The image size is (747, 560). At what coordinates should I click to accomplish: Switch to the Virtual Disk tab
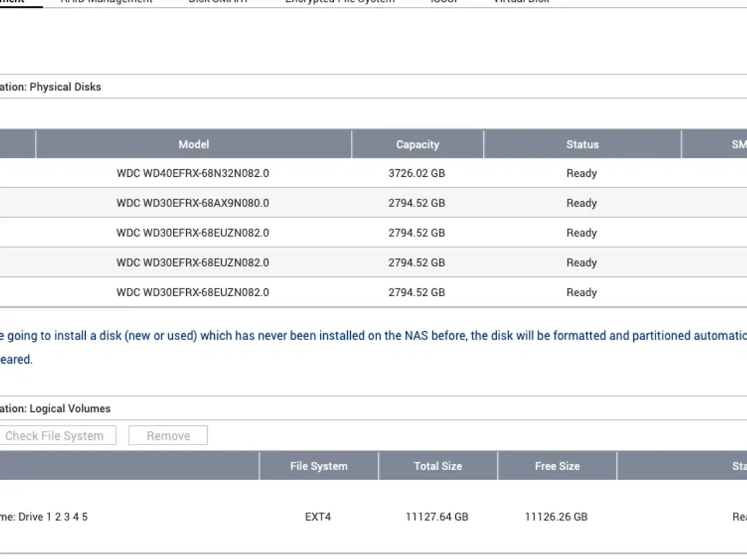click(521, 2)
